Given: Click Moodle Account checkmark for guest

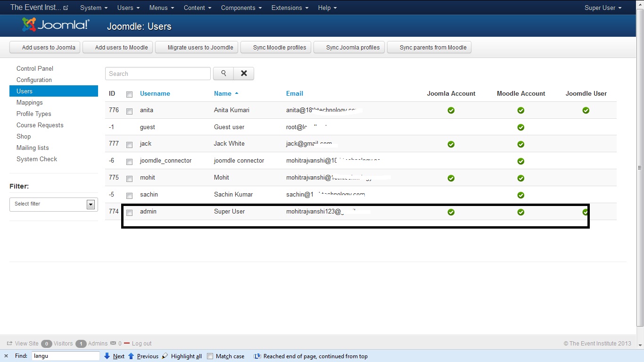Looking at the screenshot, I should [x=521, y=127].
